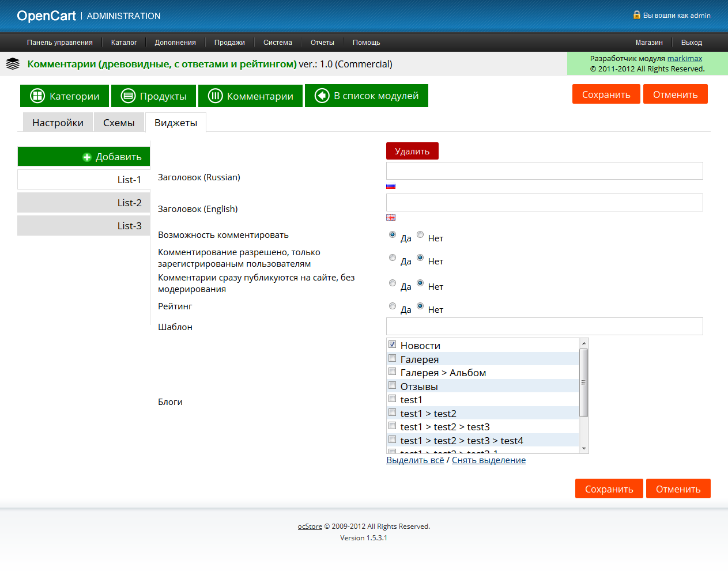Select Да for publishing without moderation
This screenshot has width=728, height=572.
coord(393,283)
